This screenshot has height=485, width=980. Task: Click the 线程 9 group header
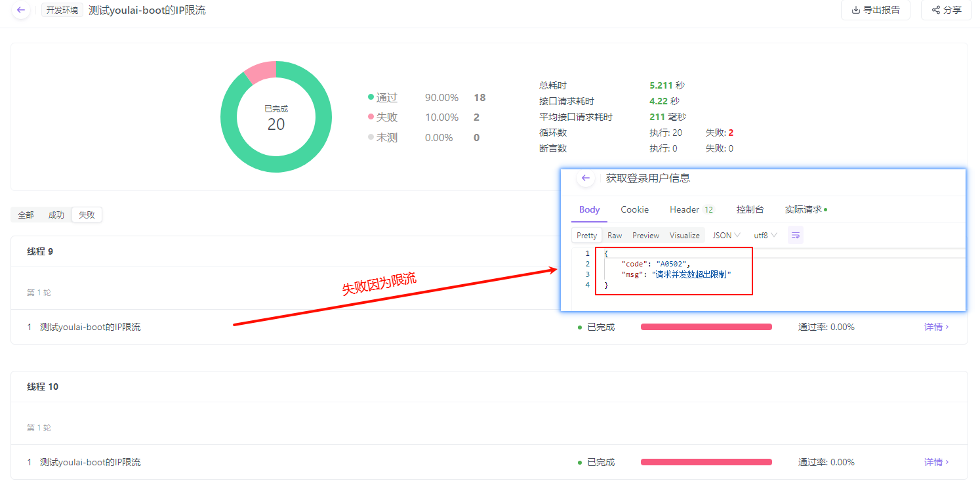(x=489, y=251)
